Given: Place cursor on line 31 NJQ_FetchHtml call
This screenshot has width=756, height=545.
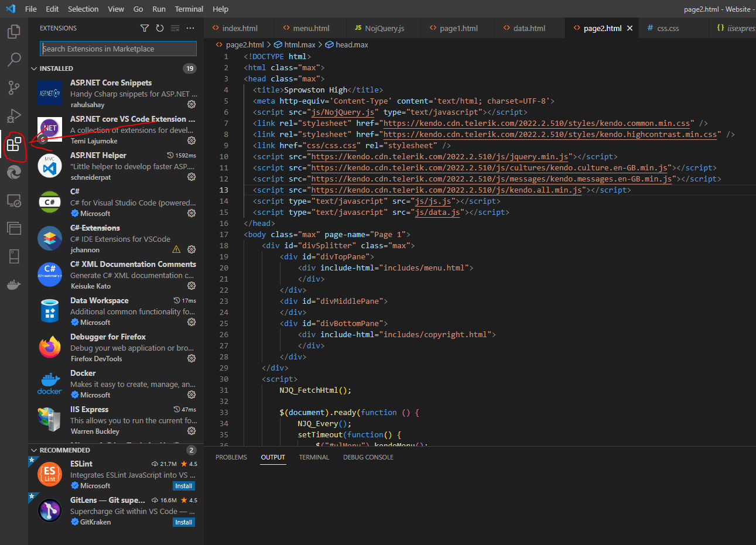Looking at the screenshot, I should coord(315,390).
